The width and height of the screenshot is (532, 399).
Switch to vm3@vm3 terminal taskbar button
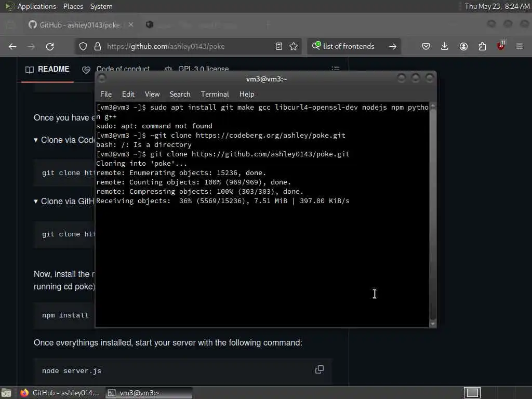[x=149, y=393]
